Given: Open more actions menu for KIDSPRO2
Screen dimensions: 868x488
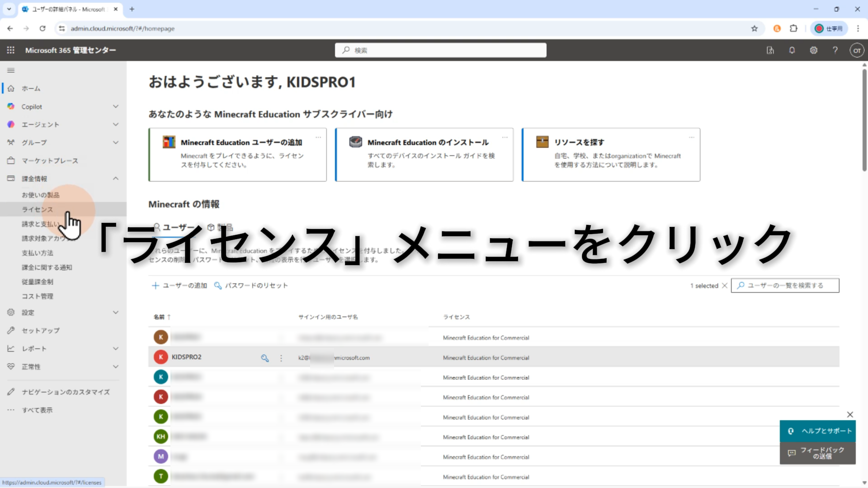Looking at the screenshot, I should 281,358.
